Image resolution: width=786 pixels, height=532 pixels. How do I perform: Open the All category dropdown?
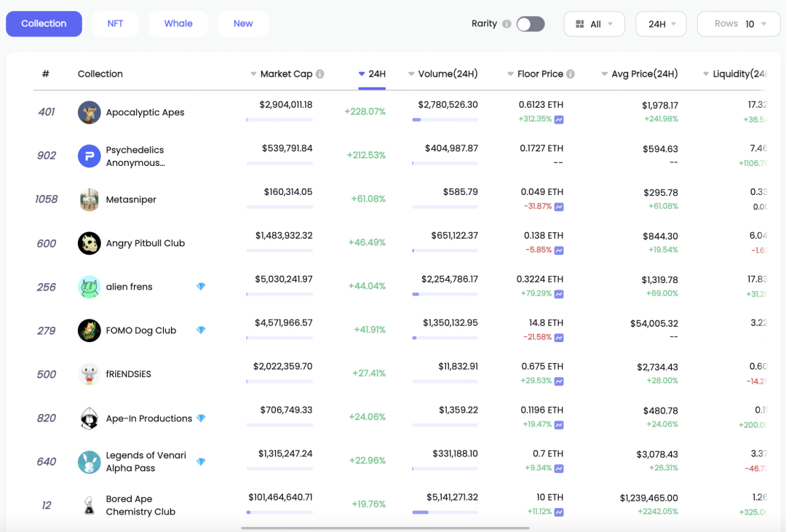594,24
